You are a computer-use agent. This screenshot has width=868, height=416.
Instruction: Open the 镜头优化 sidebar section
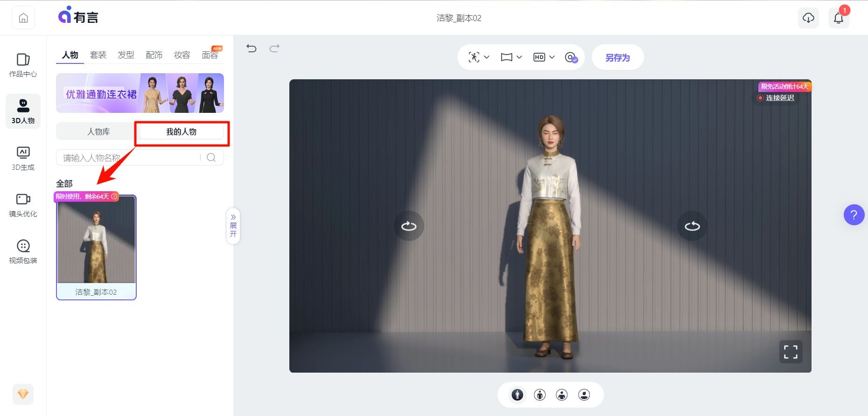coord(23,205)
